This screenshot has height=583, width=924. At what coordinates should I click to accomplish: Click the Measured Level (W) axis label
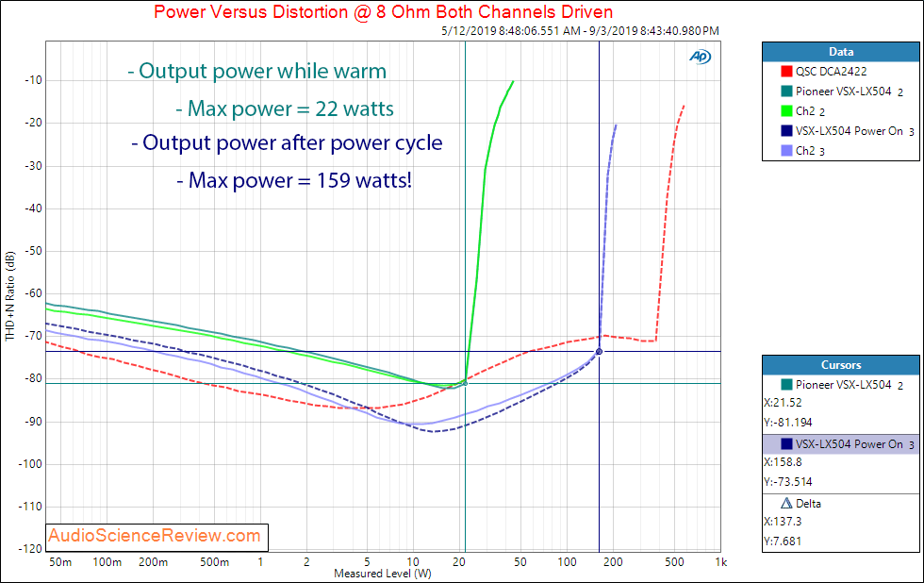point(383,574)
